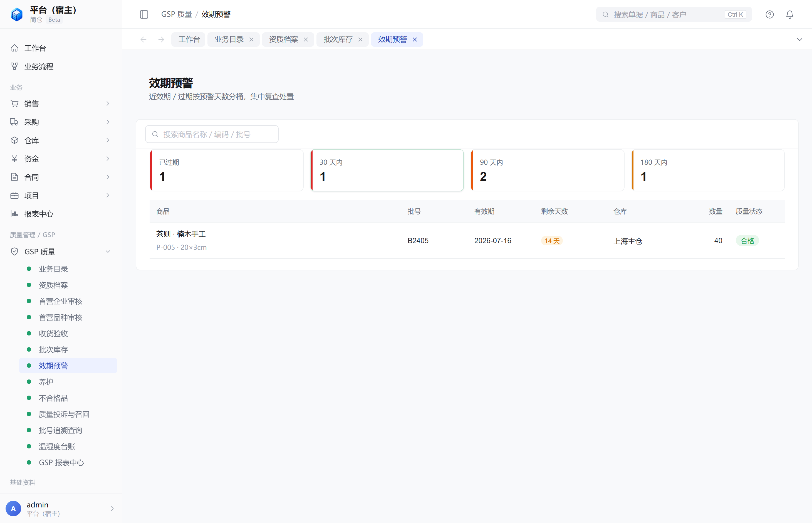Image resolution: width=812 pixels, height=523 pixels.
Task: Click the batch number B2405 cell
Action: tap(418, 240)
